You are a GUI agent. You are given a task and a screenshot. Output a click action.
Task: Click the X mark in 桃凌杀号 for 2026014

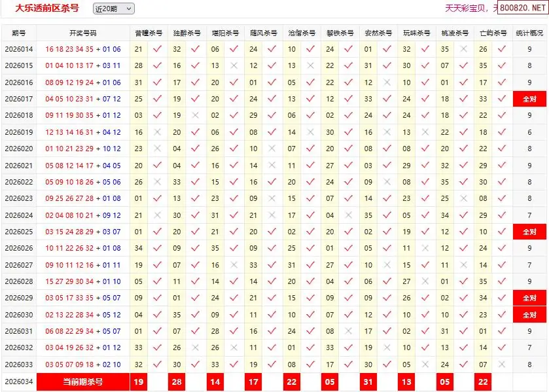463,49
